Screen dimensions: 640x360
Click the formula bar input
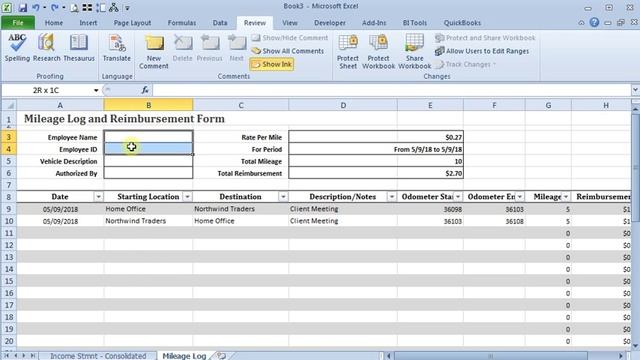[x=392, y=90]
